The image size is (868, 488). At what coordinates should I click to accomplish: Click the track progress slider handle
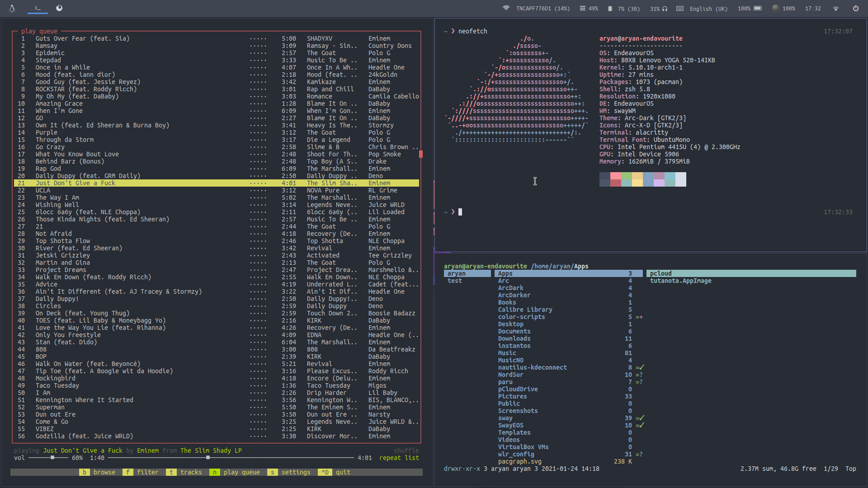click(208, 458)
